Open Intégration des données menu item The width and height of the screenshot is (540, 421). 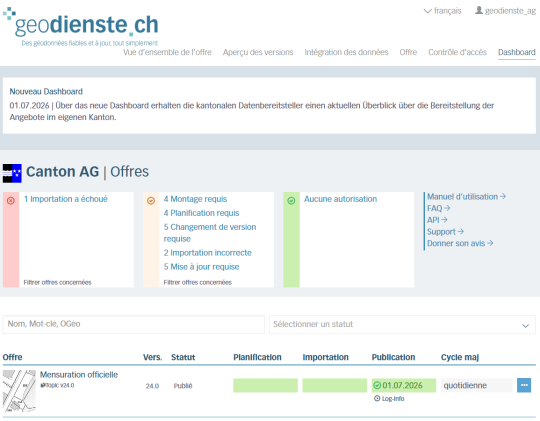[x=346, y=52]
